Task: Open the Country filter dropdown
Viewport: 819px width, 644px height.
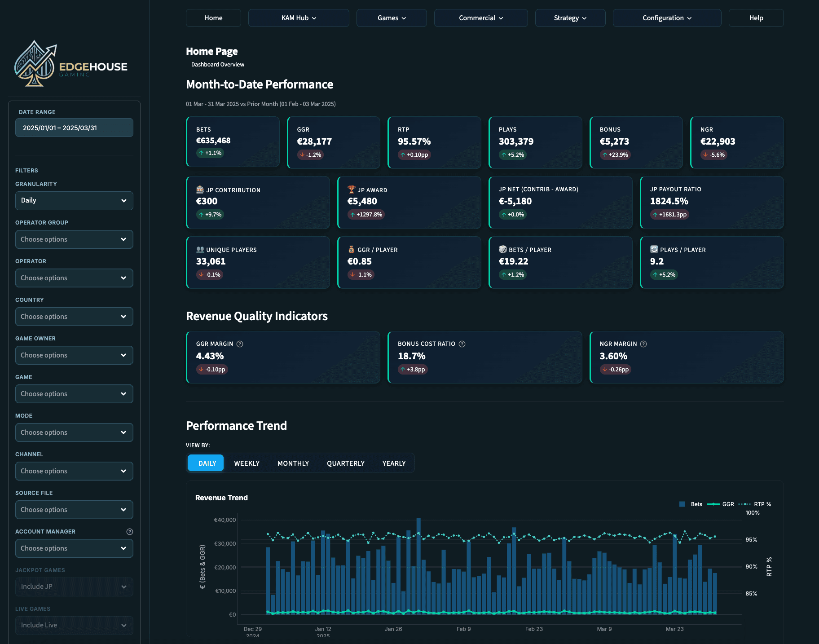Action: [x=74, y=317]
